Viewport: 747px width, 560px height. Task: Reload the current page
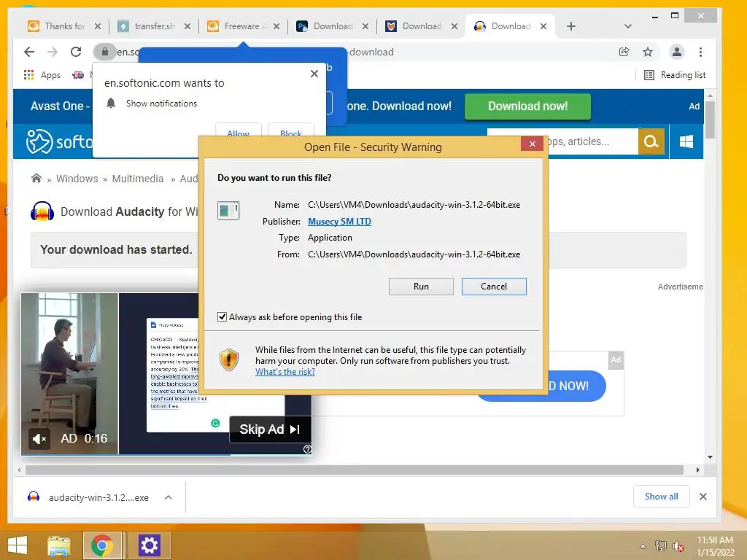(x=76, y=52)
